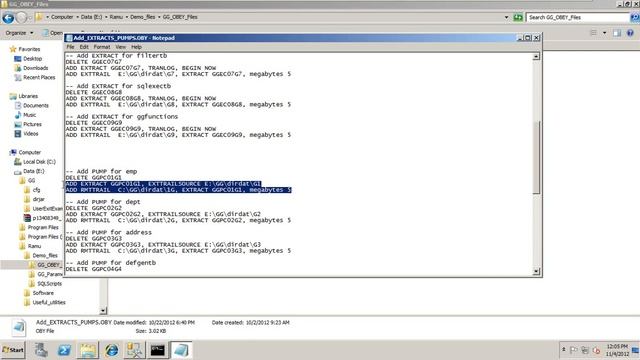Screen dimensions: 640x360
Task: Open the GG folder in tree
Action: 31,181
